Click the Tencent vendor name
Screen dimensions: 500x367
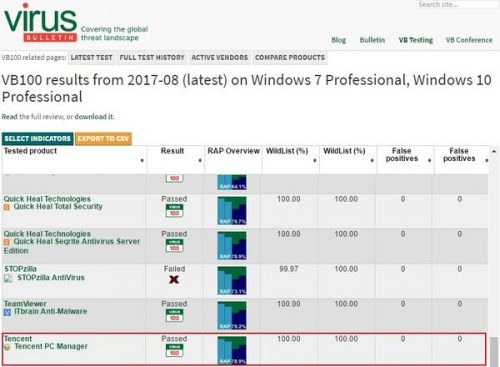[x=18, y=339]
